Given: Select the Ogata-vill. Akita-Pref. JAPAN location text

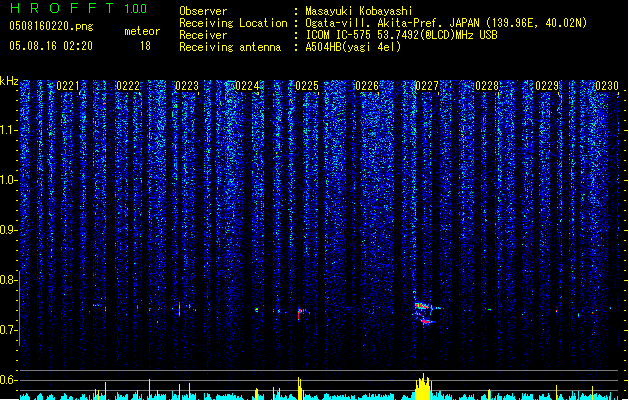Looking at the screenshot, I should coord(446,23).
